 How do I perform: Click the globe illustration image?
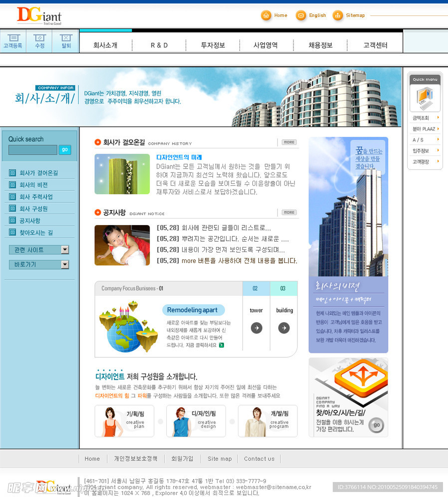(129, 326)
